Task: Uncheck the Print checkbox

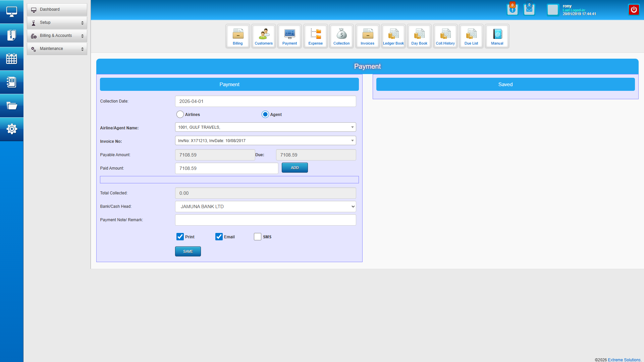Action: [180, 237]
